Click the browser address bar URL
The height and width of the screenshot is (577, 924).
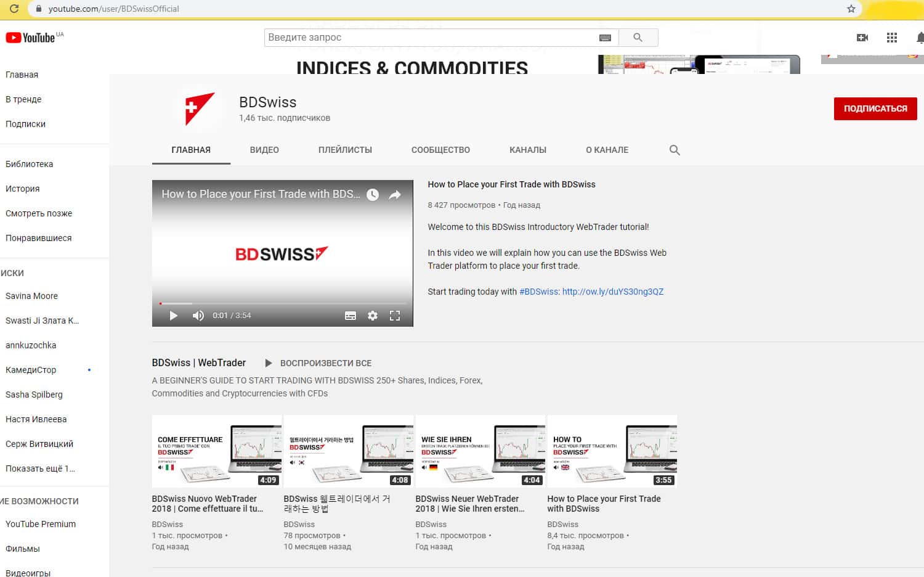pyautogui.click(x=114, y=9)
